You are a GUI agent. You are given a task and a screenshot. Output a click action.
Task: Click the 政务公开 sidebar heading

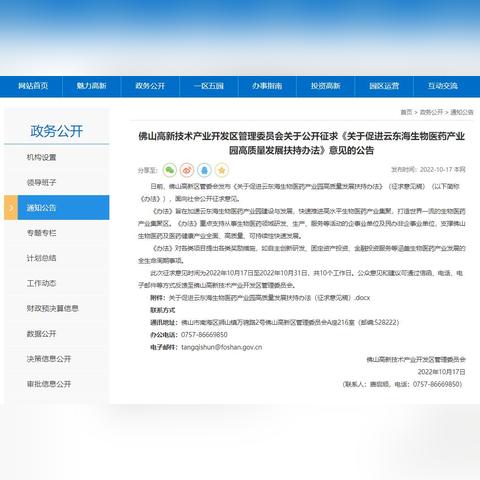tap(57, 131)
